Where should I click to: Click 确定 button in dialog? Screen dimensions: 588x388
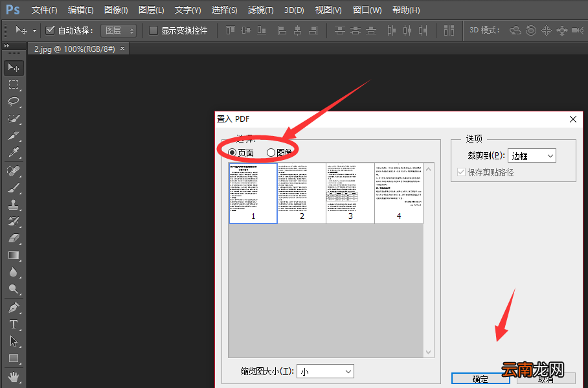pyautogui.click(x=481, y=379)
